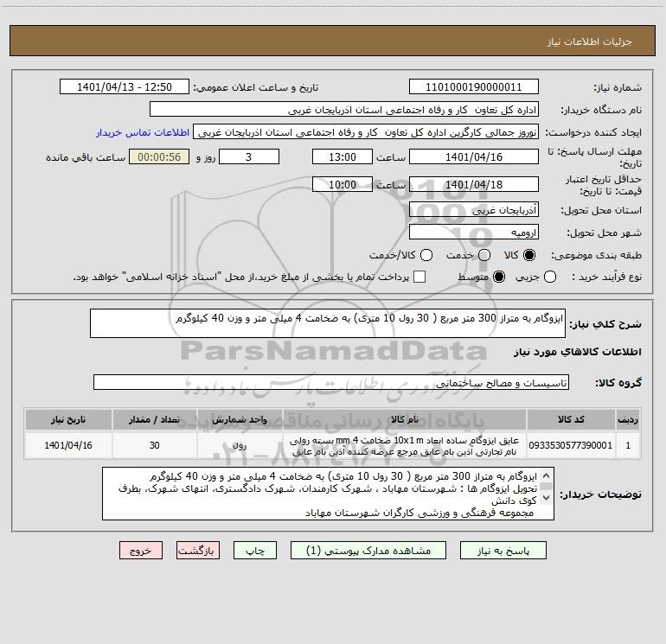Viewport: 666px width, 644px height.
Task: Click the price validity time 10:00 field
Action: click(x=343, y=184)
